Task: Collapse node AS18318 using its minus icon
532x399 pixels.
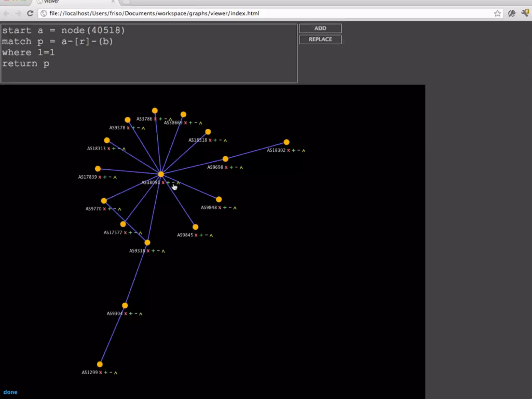Action: pos(220,140)
